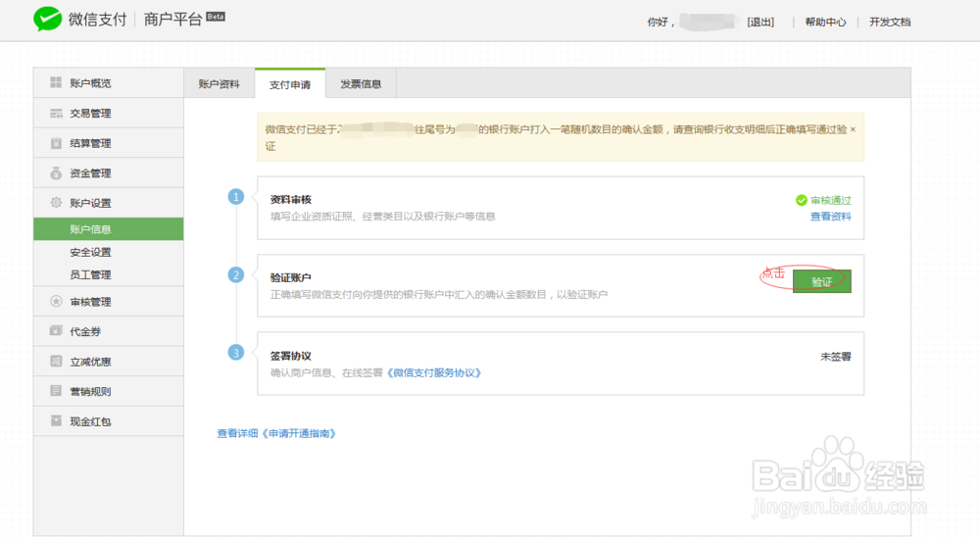Image resolution: width=980 pixels, height=540 pixels.
Task: Open 交易管理 in the sidebar
Action: click(108, 113)
